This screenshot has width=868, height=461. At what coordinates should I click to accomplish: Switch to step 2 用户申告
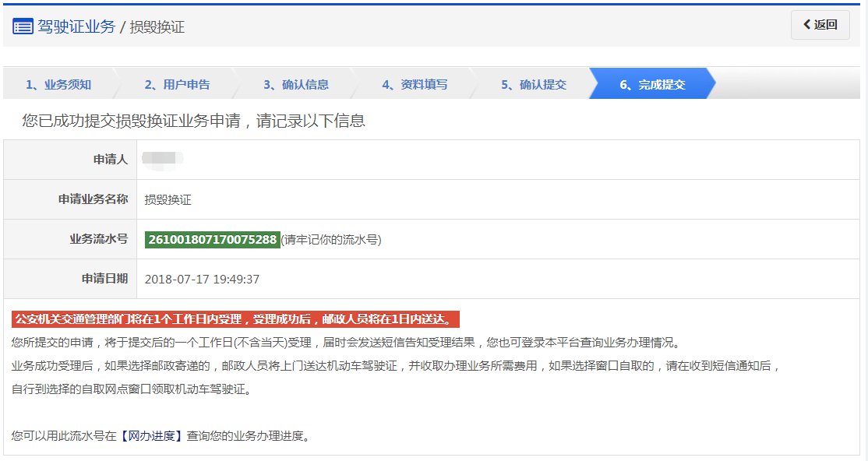[x=178, y=83]
